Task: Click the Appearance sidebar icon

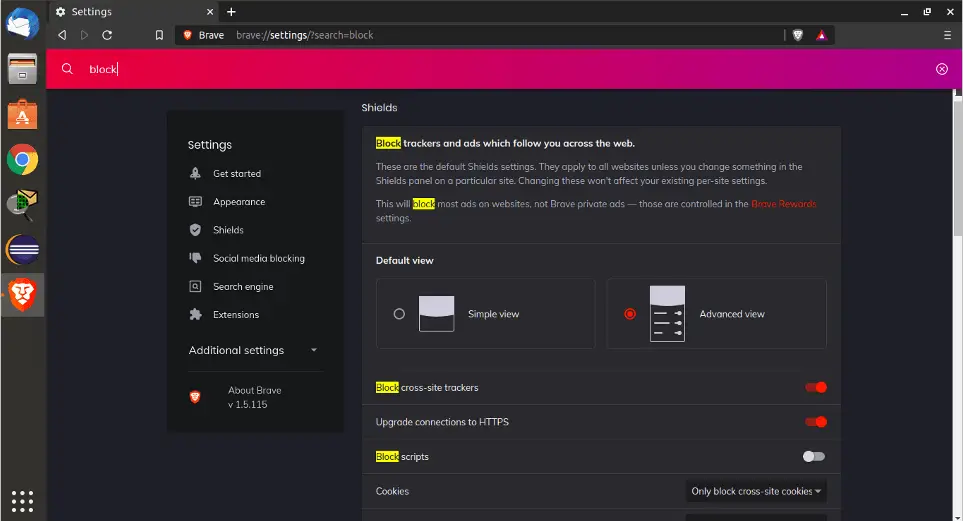Action: click(x=195, y=202)
